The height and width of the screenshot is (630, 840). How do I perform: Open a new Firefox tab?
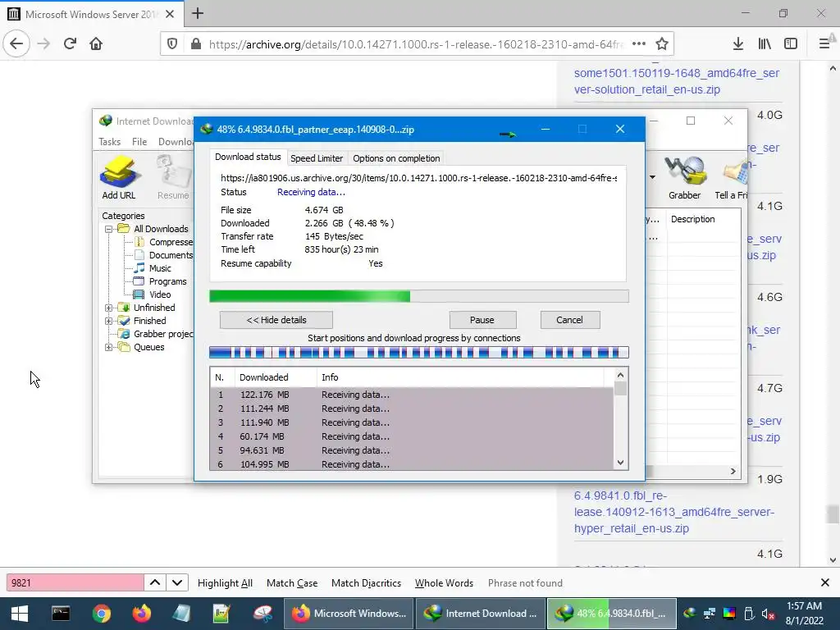pos(198,13)
